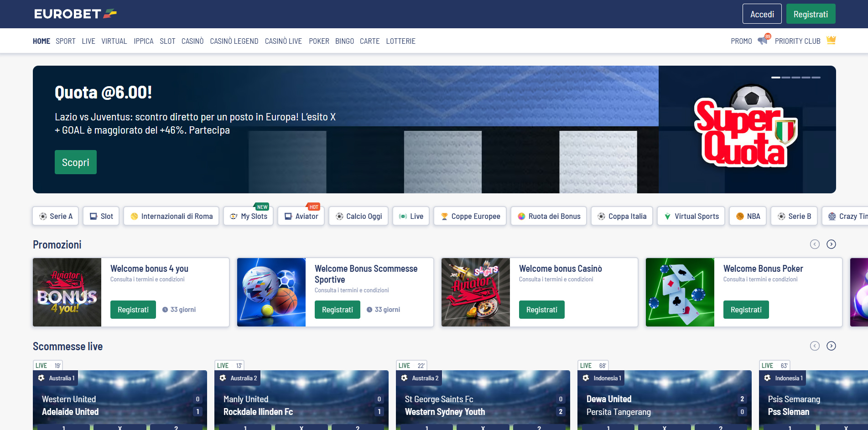Select the Calcio Oggi chip
Image resolution: width=868 pixels, height=430 pixels.
[x=359, y=216]
